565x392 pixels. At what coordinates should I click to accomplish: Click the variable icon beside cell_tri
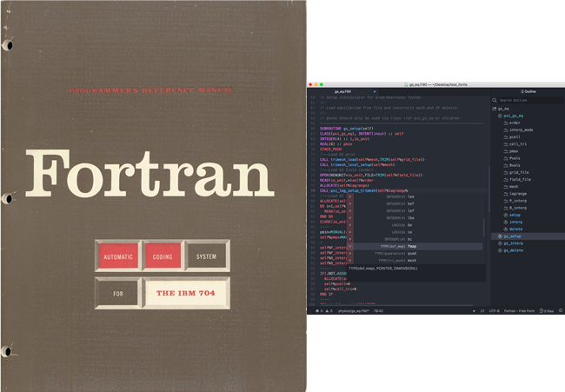point(506,144)
